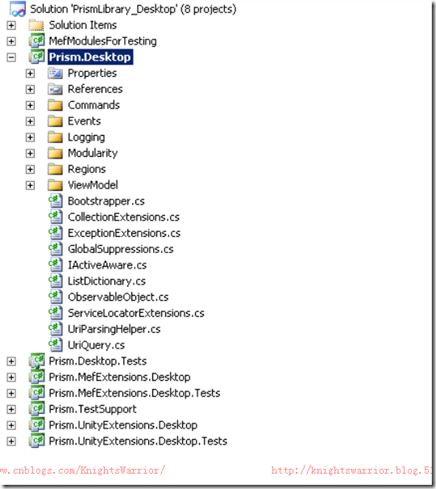Click the UriQuery.cs file icon
Screen dimensions: 436x489
coord(55,345)
